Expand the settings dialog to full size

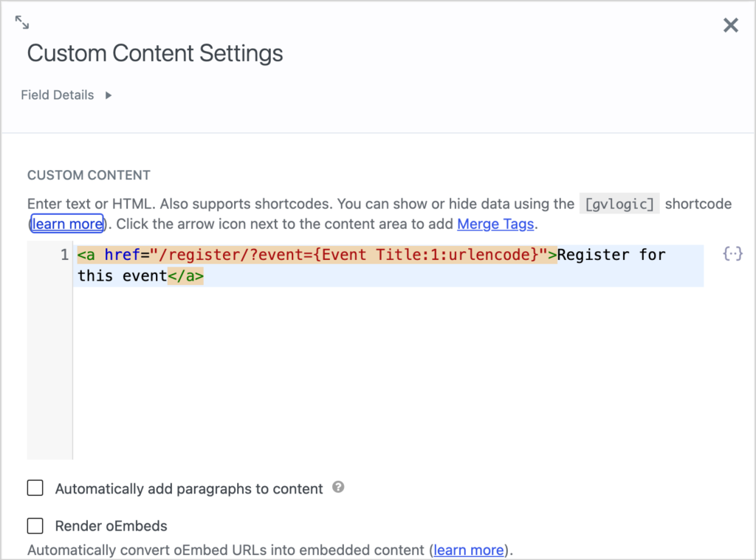tap(21, 22)
